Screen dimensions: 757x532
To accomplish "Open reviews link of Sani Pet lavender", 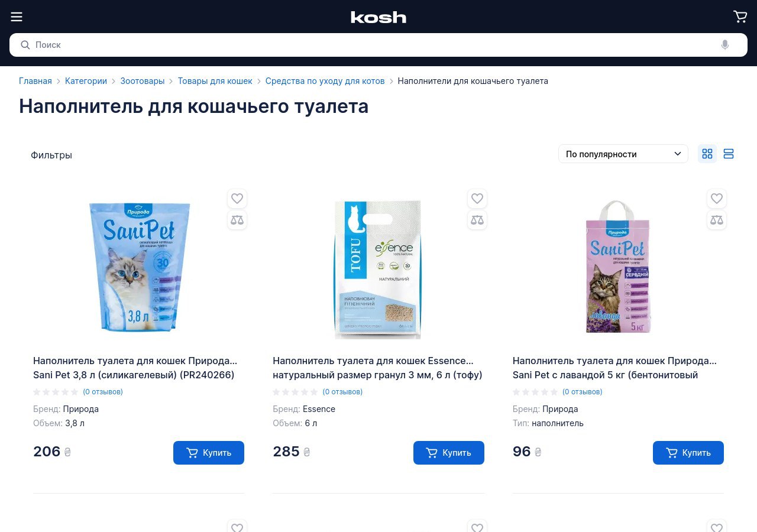I will point(582,392).
